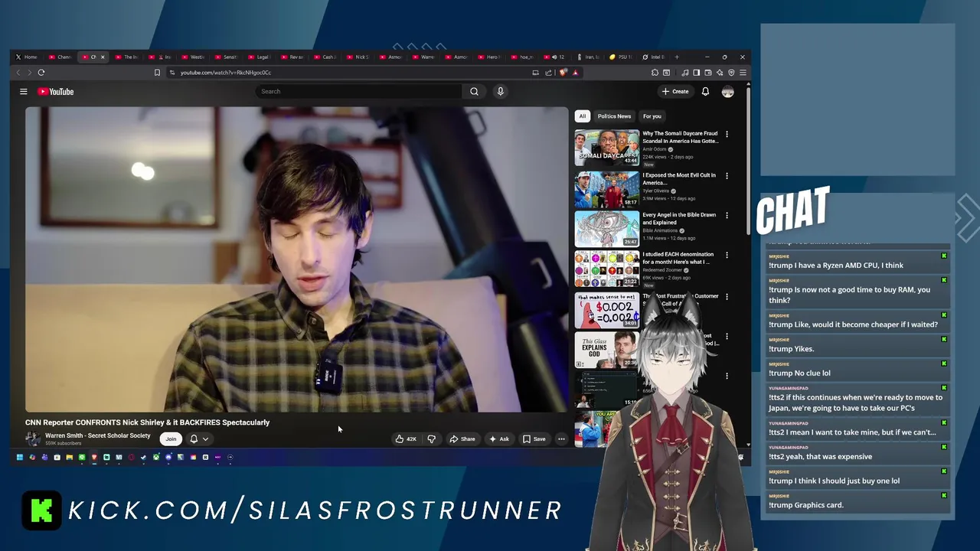Open EACH denomination video thumbnail
The width and height of the screenshot is (980, 551).
(x=606, y=269)
